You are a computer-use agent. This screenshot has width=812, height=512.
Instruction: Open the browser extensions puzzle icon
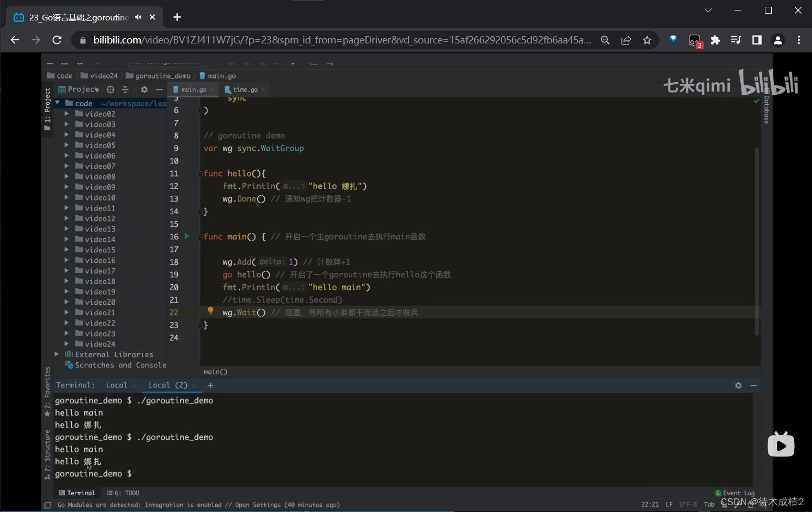click(715, 40)
